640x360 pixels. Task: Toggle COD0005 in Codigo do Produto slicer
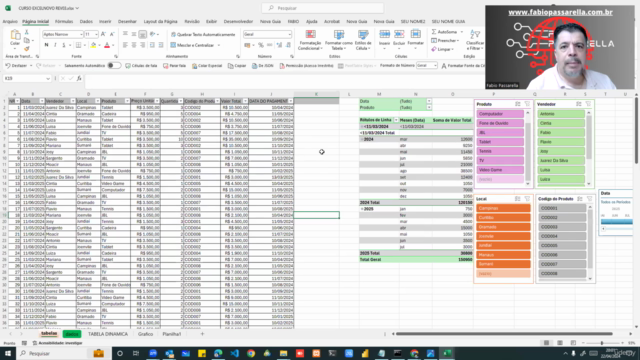click(562, 246)
